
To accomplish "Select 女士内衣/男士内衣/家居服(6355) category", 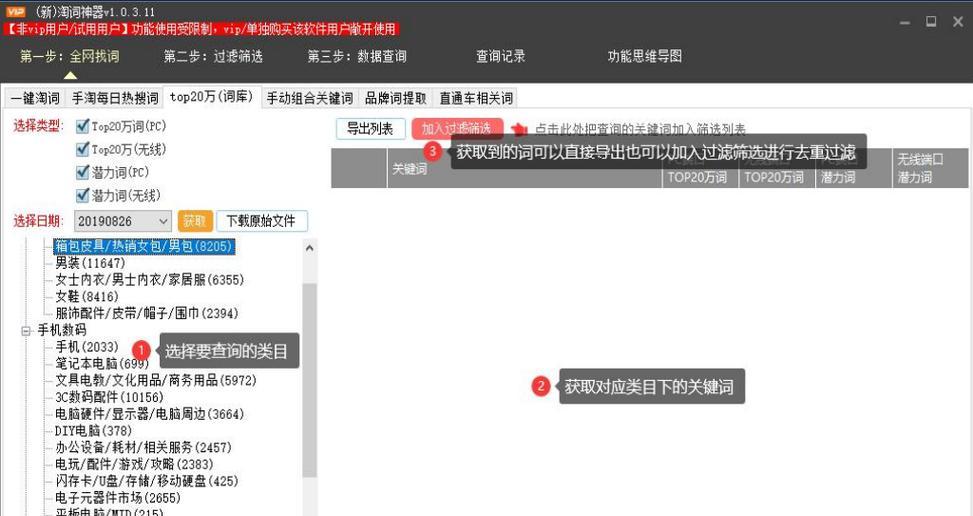I will click(x=150, y=280).
